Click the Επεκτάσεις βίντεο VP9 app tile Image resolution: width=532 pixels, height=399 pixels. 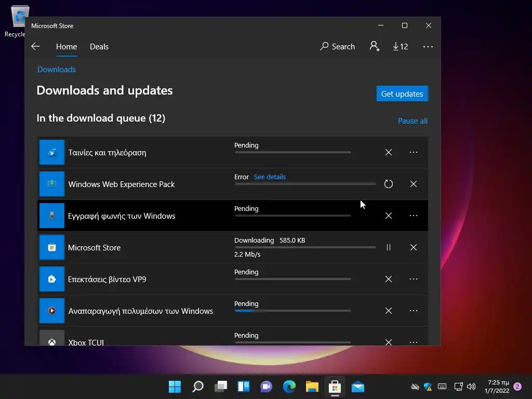coord(52,279)
